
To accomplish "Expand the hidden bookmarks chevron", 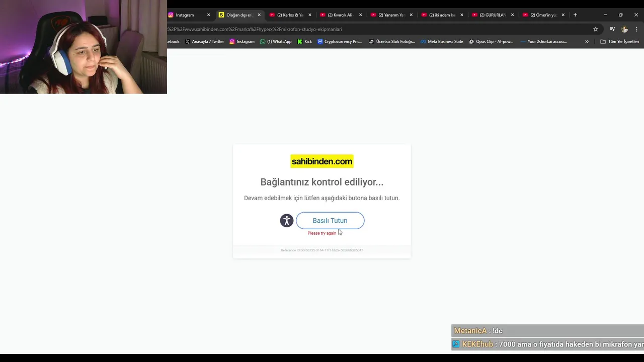I will 587,42.
